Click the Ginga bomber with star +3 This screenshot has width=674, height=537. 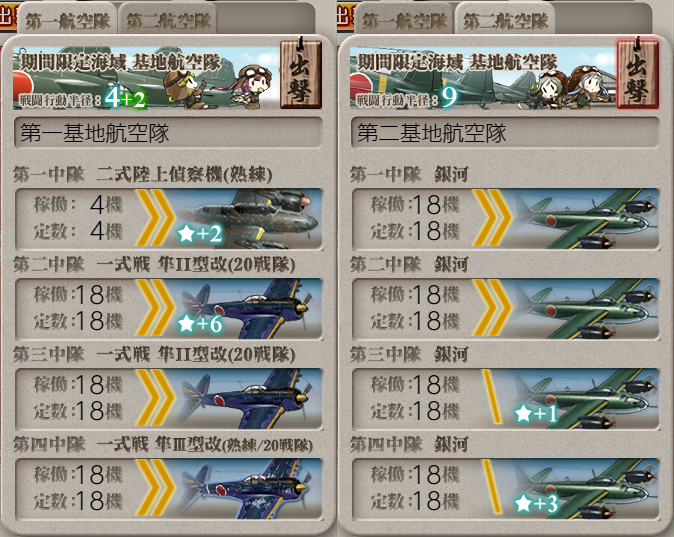[x=586, y=489]
